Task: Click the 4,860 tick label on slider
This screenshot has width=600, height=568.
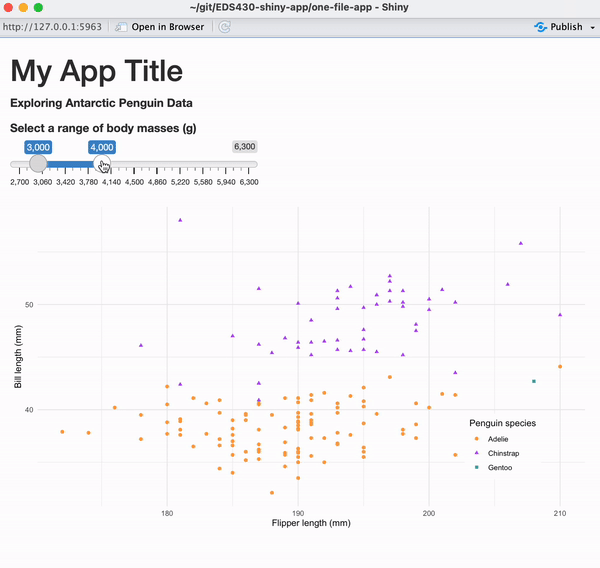Action: pos(157,182)
